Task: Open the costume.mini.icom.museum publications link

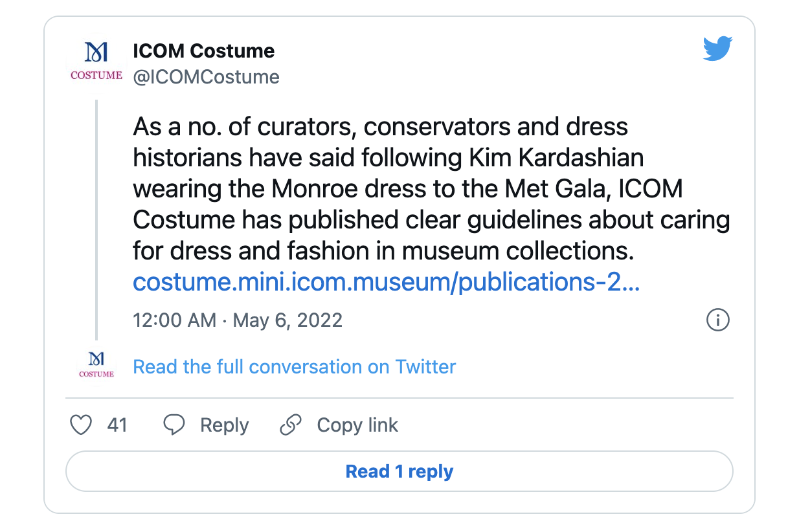Action: pyautogui.click(x=386, y=282)
